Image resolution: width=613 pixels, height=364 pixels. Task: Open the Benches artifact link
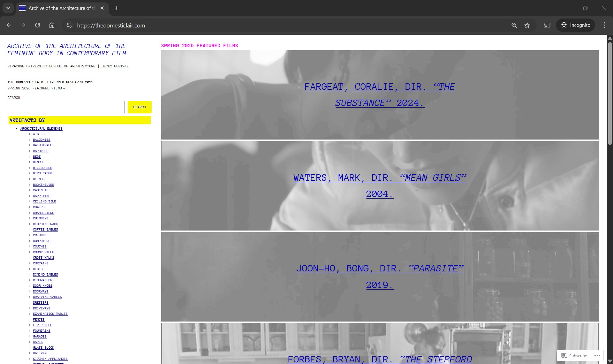40,162
